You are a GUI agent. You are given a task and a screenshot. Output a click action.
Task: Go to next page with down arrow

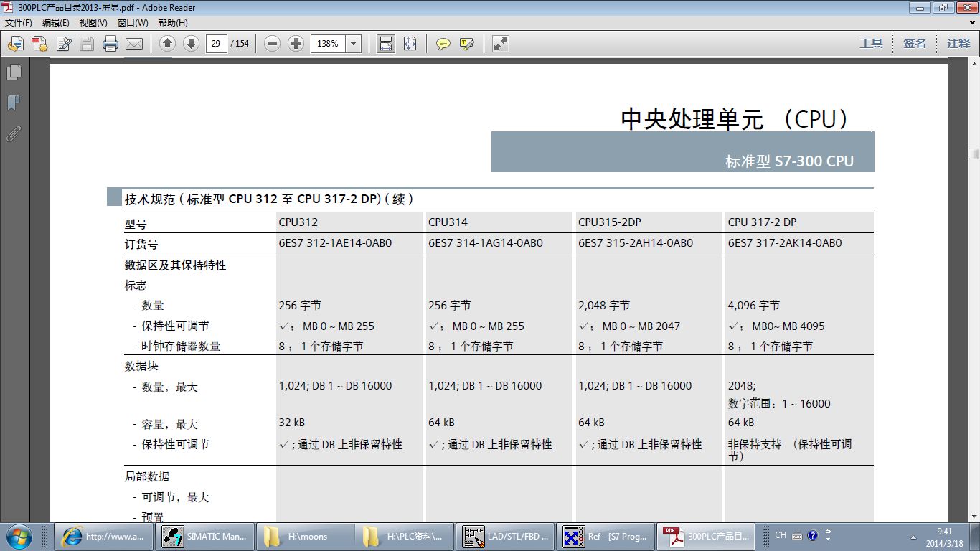pos(191,44)
